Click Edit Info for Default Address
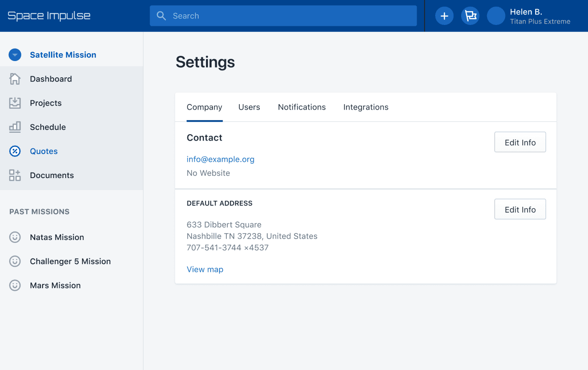Image resolution: width=588 pixels, height=370 pixels. click(x=520, y=210)
